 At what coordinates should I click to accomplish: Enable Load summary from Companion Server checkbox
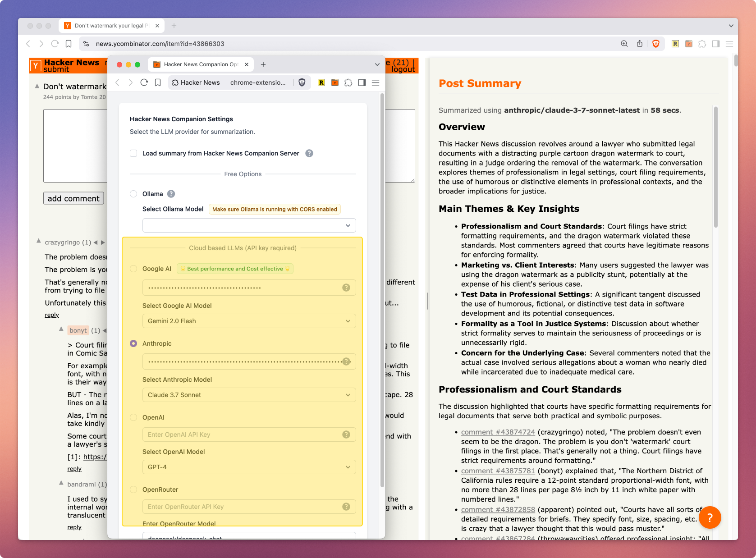[133, 153]
